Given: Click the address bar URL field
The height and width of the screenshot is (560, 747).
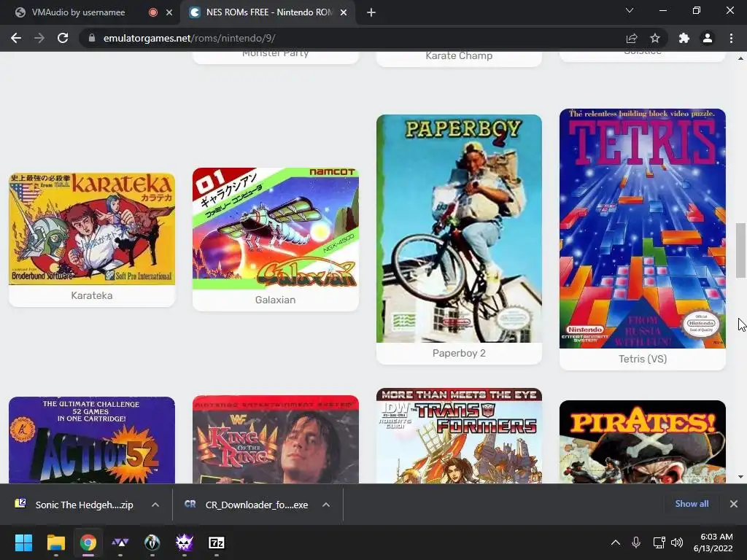Looking at the screenshot, I should [352, 38].
